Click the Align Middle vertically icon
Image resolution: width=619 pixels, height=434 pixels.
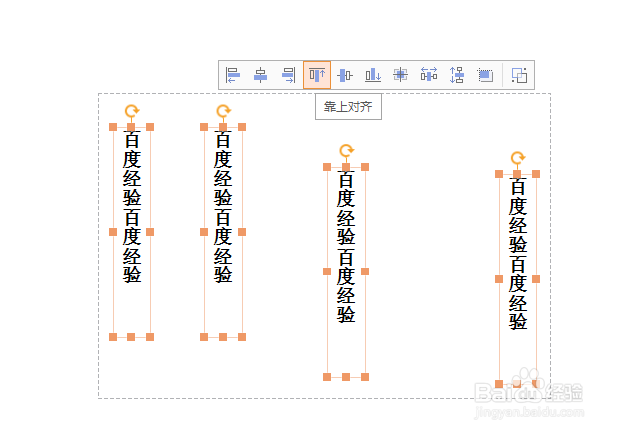pos(345,75)
